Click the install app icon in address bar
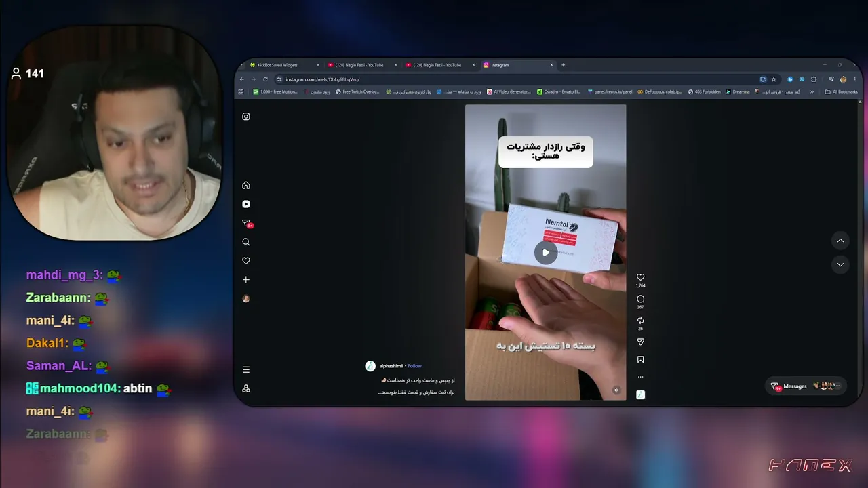Screen dimensions: 868x488 (x=763, y=79)
